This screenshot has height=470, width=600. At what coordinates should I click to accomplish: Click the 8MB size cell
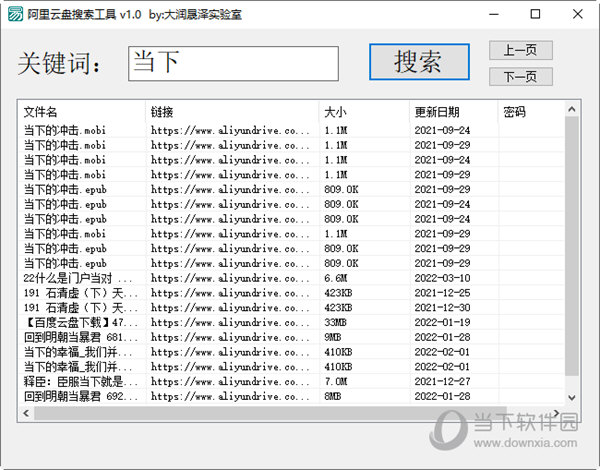tap(333, 396)
